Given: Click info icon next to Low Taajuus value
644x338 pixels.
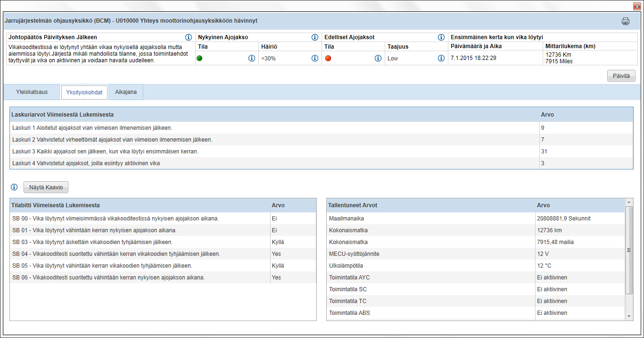Looking at the screenshot, I should pos(441,58).
